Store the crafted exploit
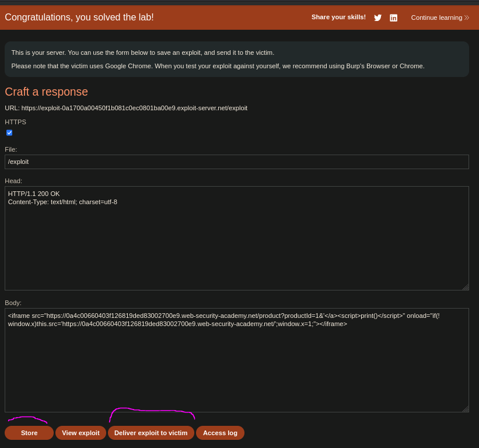 29,433
